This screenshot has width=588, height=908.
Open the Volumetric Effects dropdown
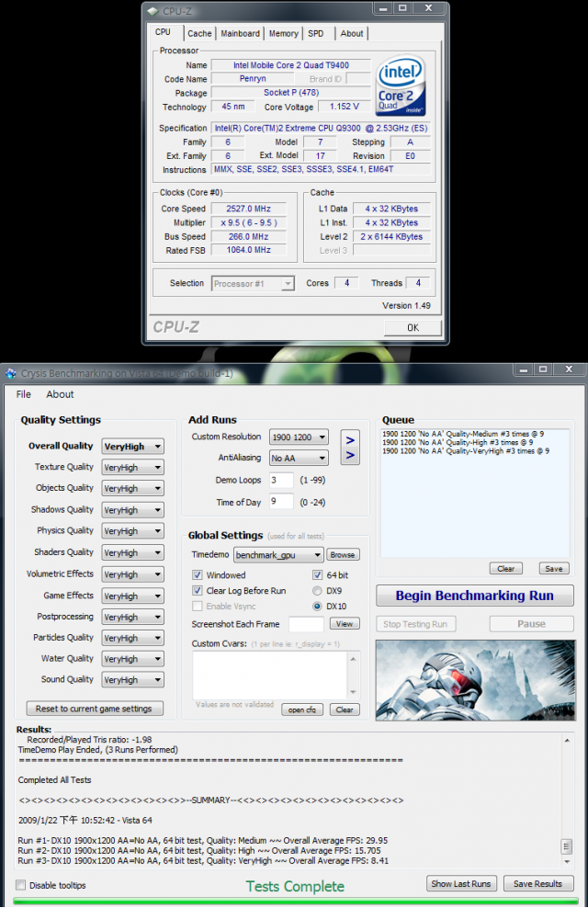coord(132,574)
